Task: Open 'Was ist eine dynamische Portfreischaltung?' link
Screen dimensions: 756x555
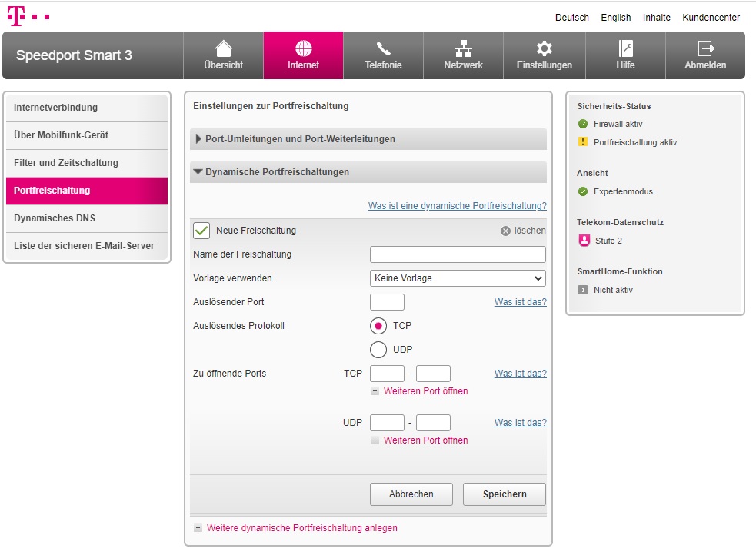Action: (x=458, y=206)
